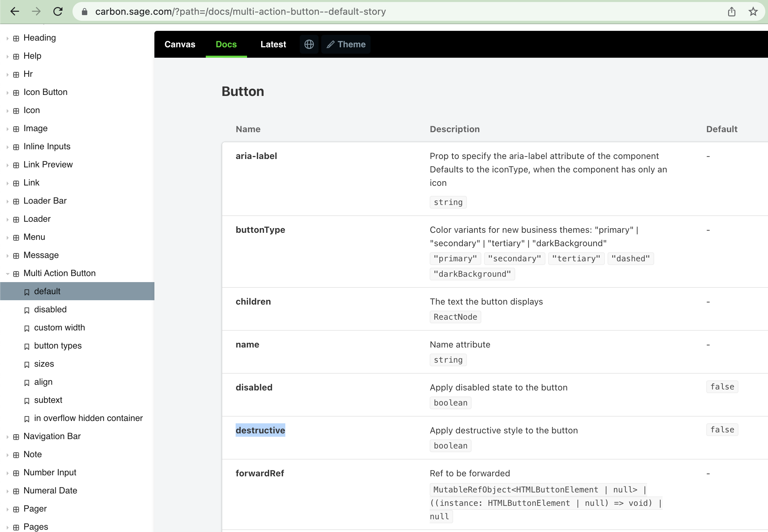Open the disabled story
This screenshot has width=768, height=532.
(50, 309)
